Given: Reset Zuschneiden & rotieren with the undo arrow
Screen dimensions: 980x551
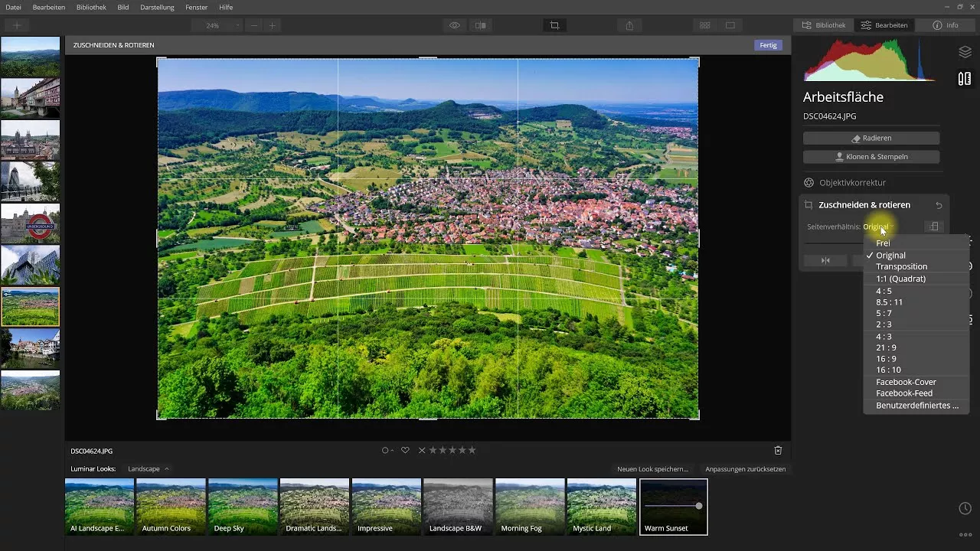Looking at the screenshot, I should 939,204.
